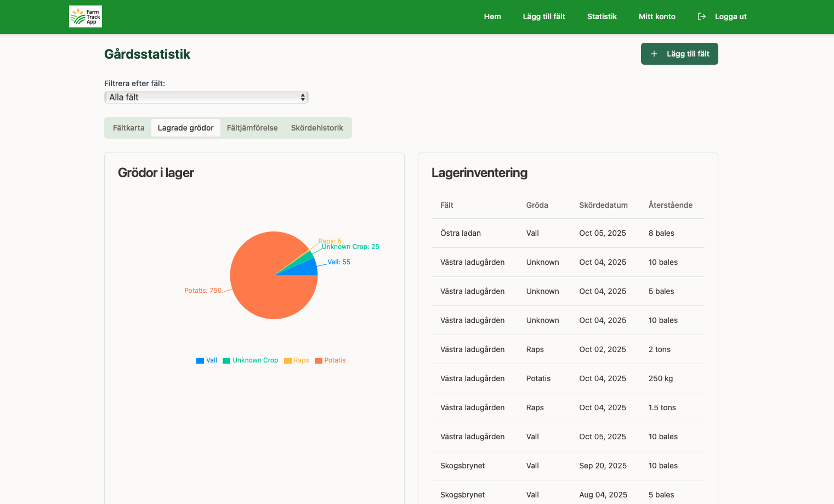This screenshot has height=504, width=834.
Task: Open the Skördehistorik tab
Action: (317, 128)
